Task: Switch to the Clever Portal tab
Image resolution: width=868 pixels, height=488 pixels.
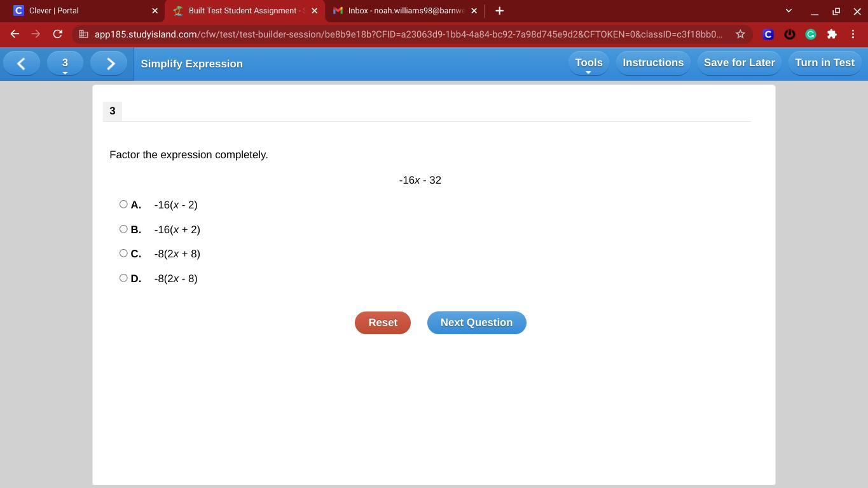Action: pyautogui.click(x=83, y=11)
